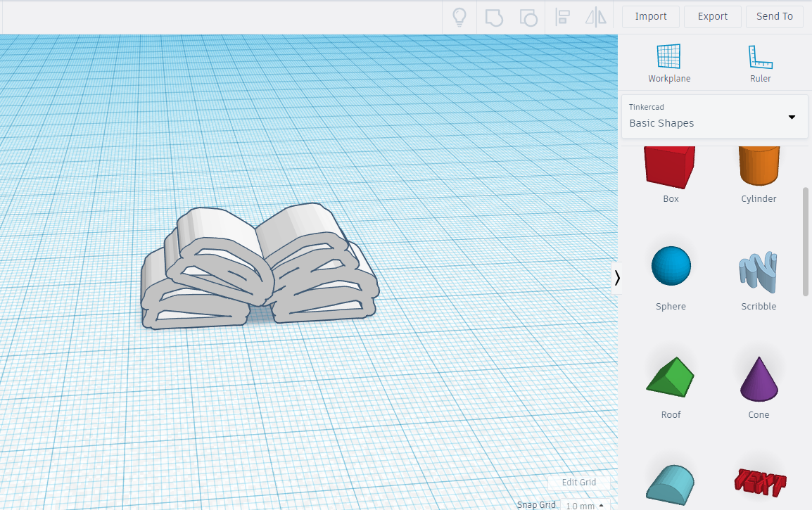Click the Export button
Viewport: 812px width, 510px height.
pos(712,17)
